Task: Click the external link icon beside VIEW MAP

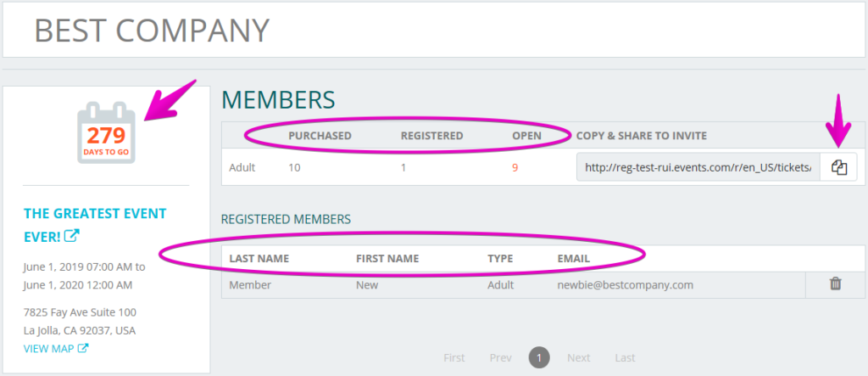Action: pyautogui.click(x=83, y=348)
